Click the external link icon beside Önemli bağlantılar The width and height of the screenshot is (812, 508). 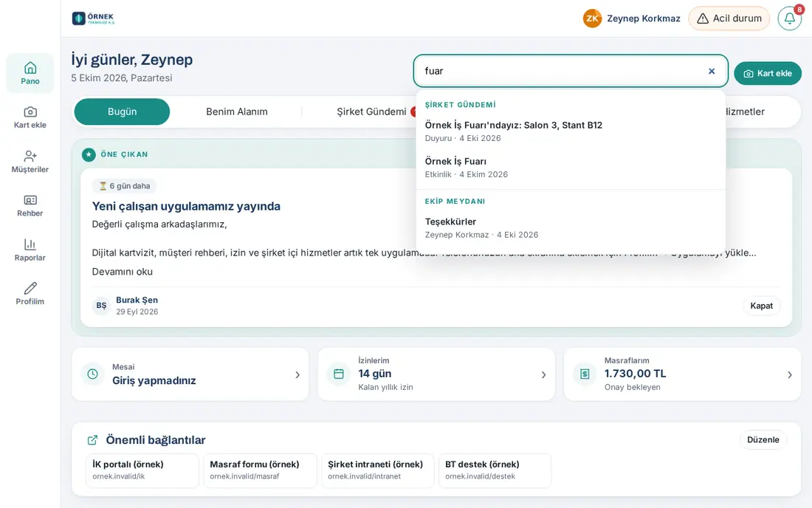(93, 440)
